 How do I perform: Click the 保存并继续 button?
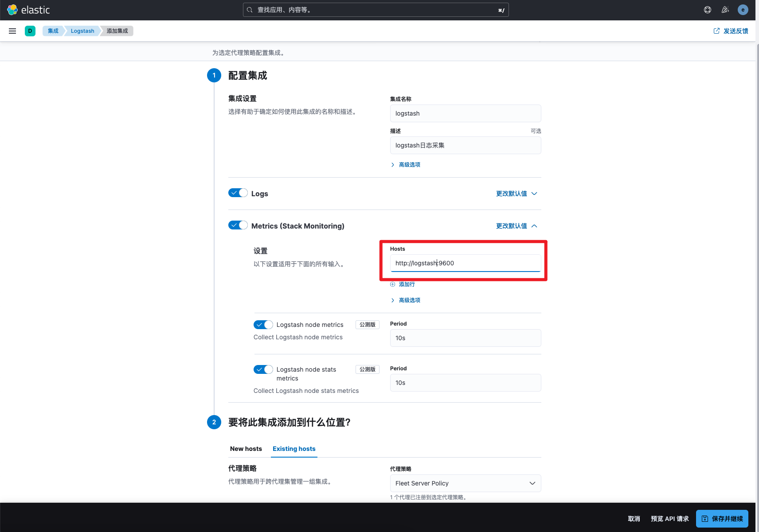[722, 519]
